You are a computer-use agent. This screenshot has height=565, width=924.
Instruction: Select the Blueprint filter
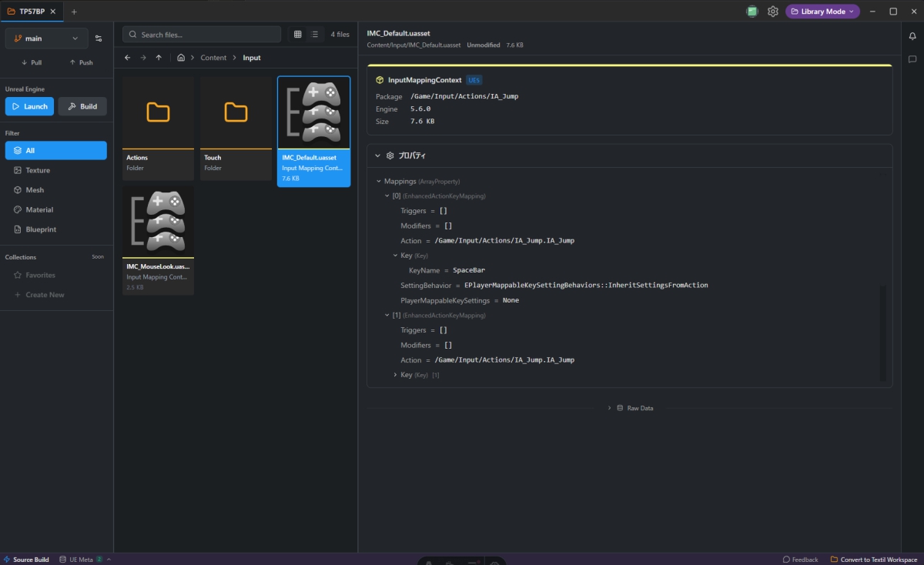click(41, 229)
